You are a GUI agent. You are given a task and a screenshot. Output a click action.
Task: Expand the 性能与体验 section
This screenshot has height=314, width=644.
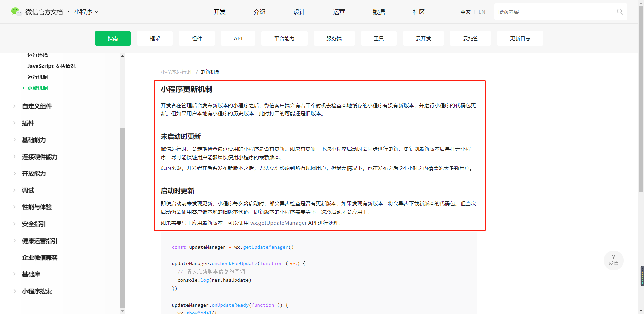[x=37, y=207]
